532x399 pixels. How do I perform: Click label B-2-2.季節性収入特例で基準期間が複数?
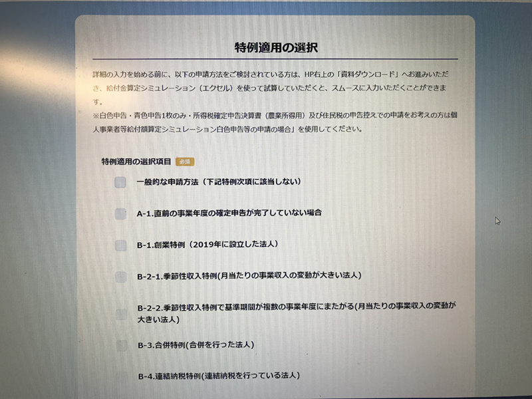[x=297, y=313]
